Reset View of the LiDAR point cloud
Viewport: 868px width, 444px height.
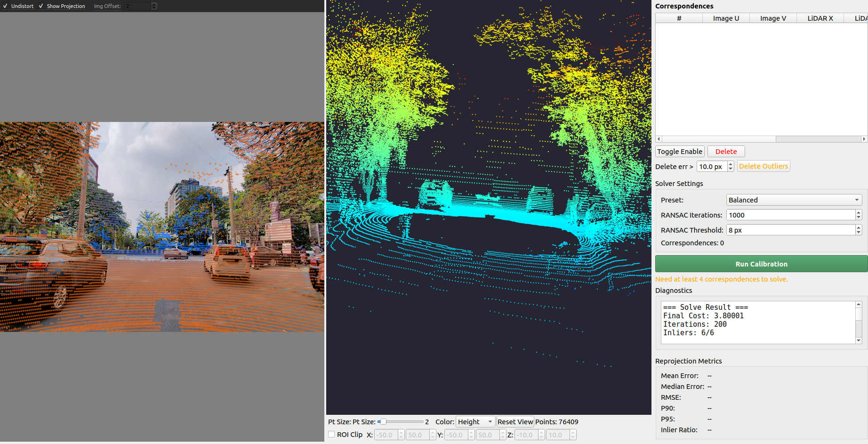[515, 421]
